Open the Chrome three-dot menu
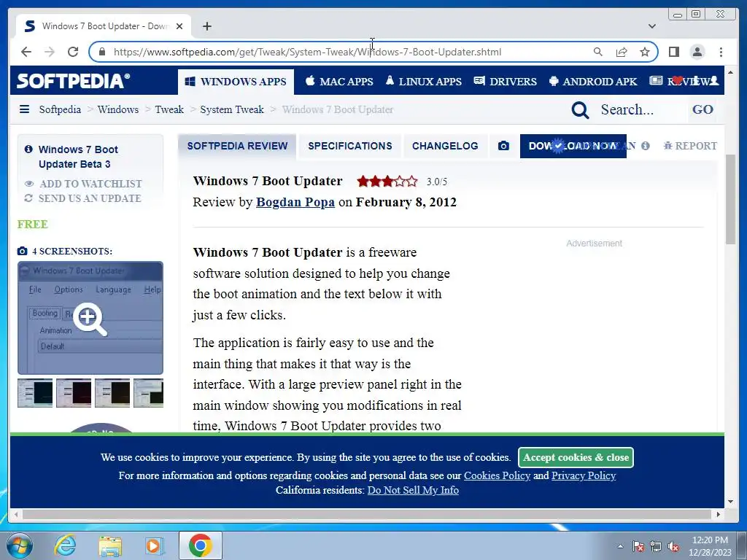The image size is (747, 560). (x=721, y=52)
